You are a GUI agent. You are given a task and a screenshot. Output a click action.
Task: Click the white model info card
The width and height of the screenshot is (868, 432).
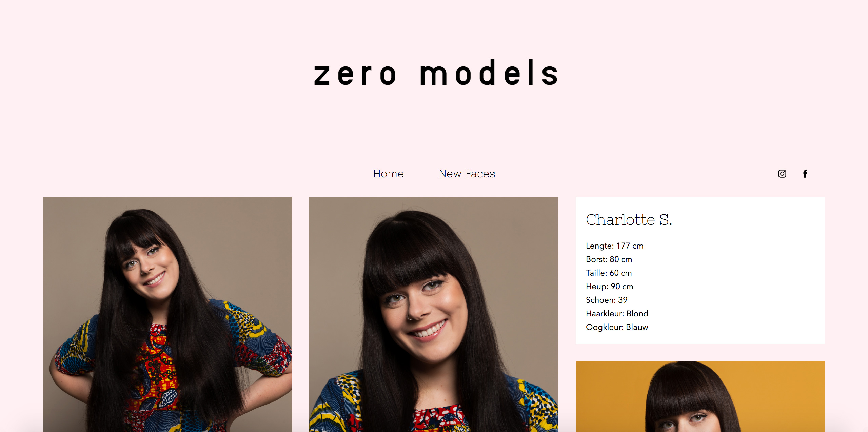click(700, 271)
